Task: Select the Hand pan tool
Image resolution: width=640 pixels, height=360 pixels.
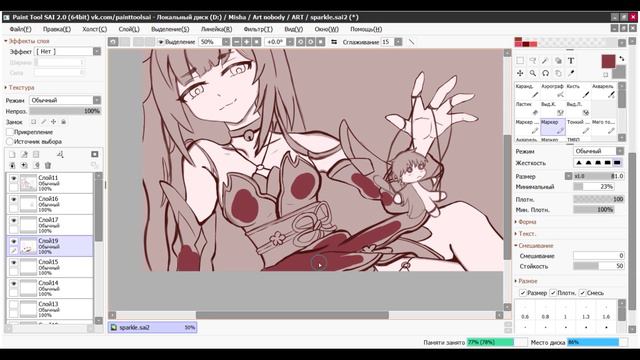Action: tap(558, 73)
